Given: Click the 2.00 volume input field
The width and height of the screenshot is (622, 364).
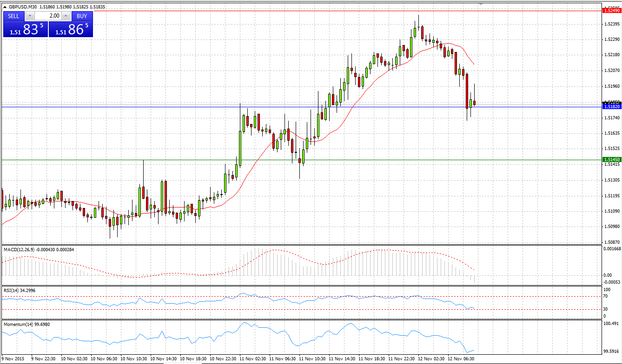Looking at the screenshot, I should pos(48,16).
